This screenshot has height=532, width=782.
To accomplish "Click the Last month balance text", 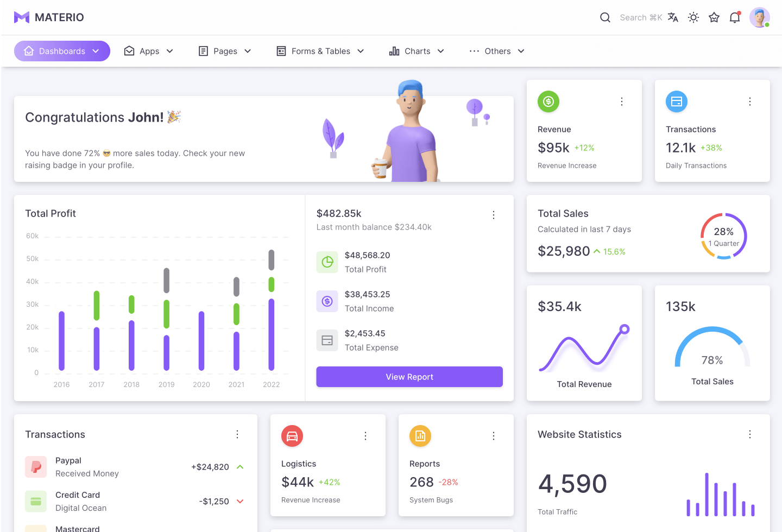I will [374, 227].
